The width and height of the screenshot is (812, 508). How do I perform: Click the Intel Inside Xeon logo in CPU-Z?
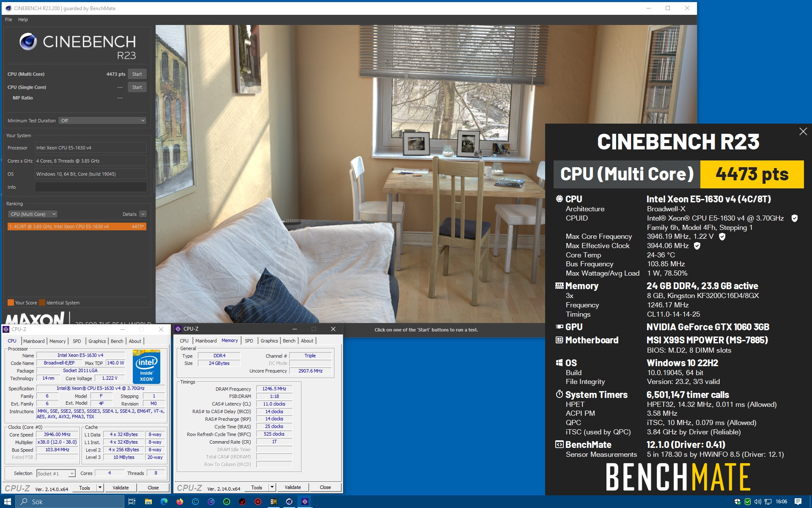[x=146, y=367]
